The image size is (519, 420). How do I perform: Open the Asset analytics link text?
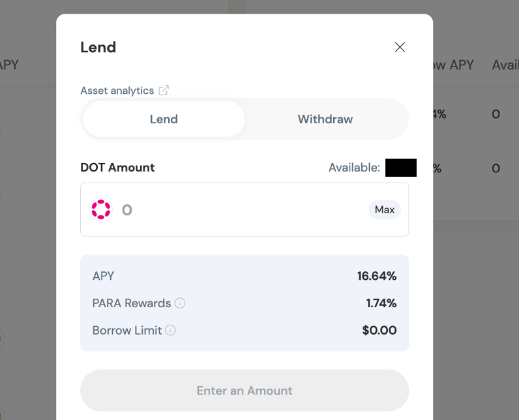click(x=117, y=91)
